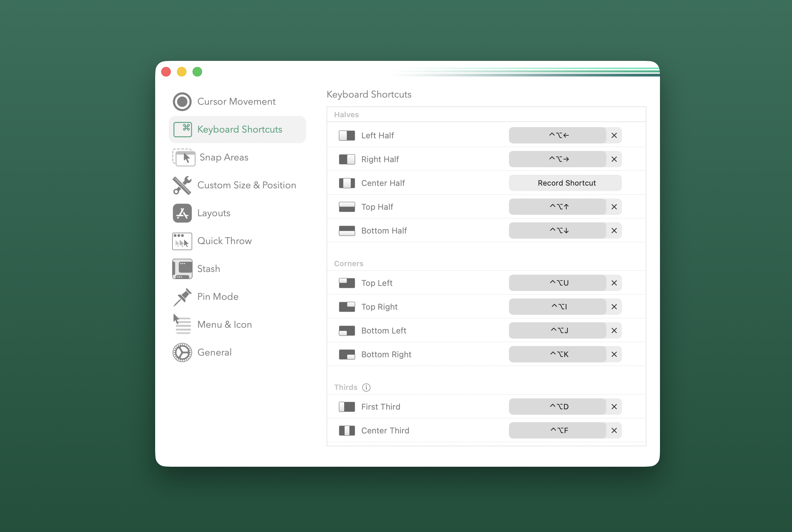
Task: Click the Left Half layout icon
Action: click(x=347, y=136)
